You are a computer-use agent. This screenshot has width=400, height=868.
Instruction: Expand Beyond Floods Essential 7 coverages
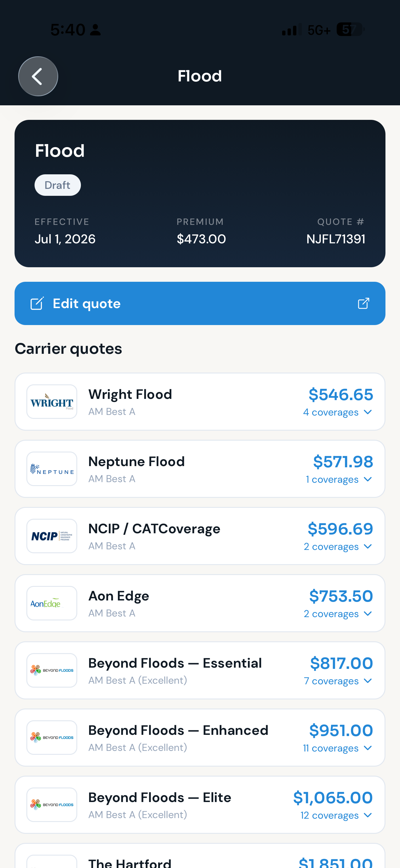(x=338, y=681)
